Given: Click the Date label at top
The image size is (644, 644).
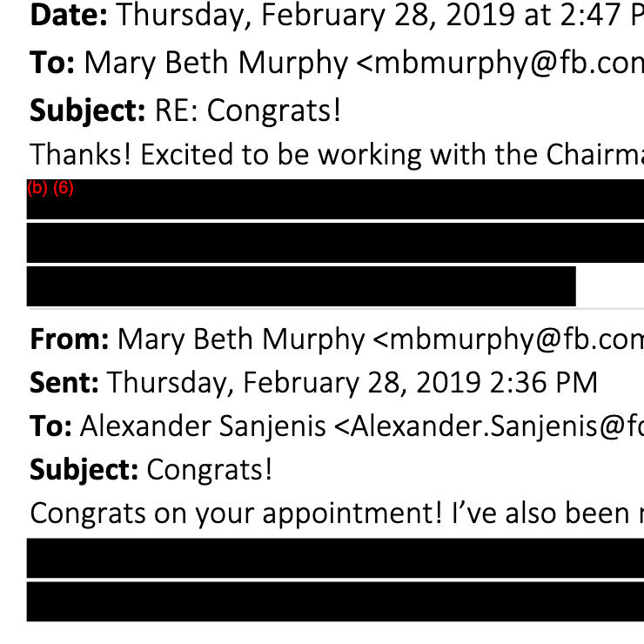Looking at the screenshot, I should [x=69, y=15].
